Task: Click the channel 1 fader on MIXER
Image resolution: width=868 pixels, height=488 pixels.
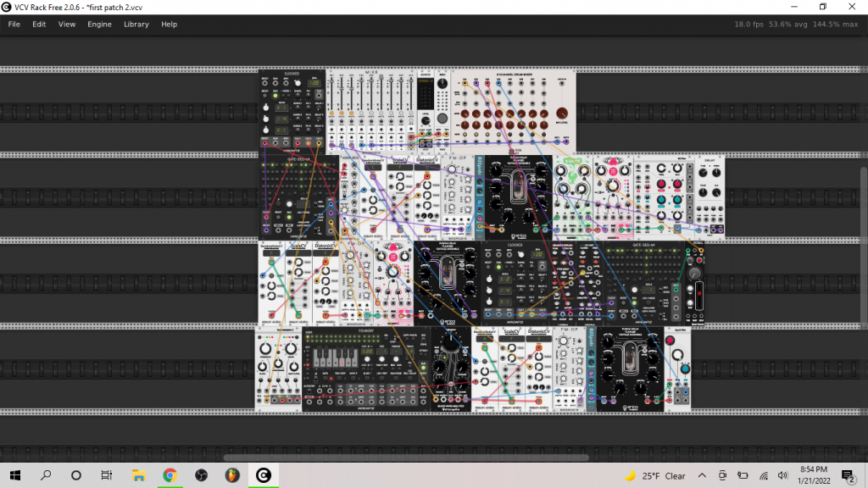Action: [x=331, y=93]
